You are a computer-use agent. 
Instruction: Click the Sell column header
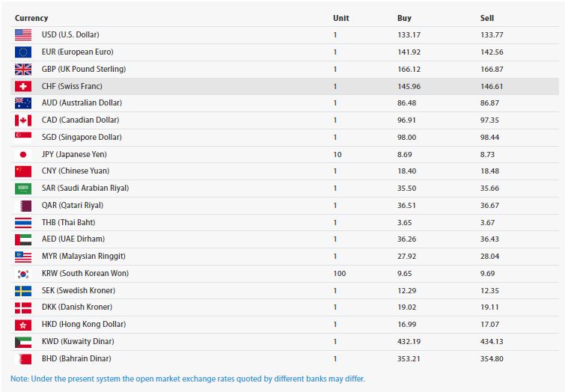click(x=487, y=18)
